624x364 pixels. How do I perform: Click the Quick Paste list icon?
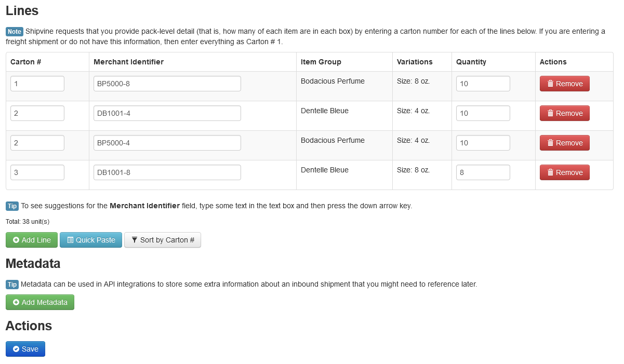(x=70, y=240)
